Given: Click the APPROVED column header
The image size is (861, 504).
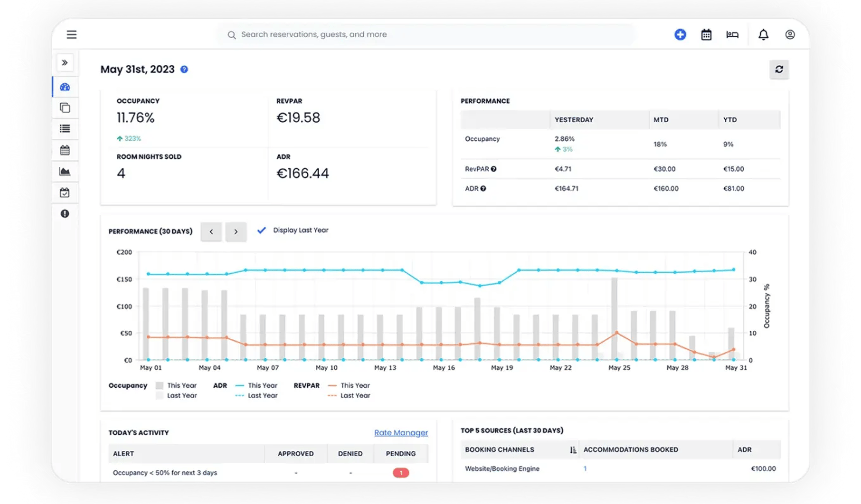Looking at the screenshot, I should [x=295, y=454].
